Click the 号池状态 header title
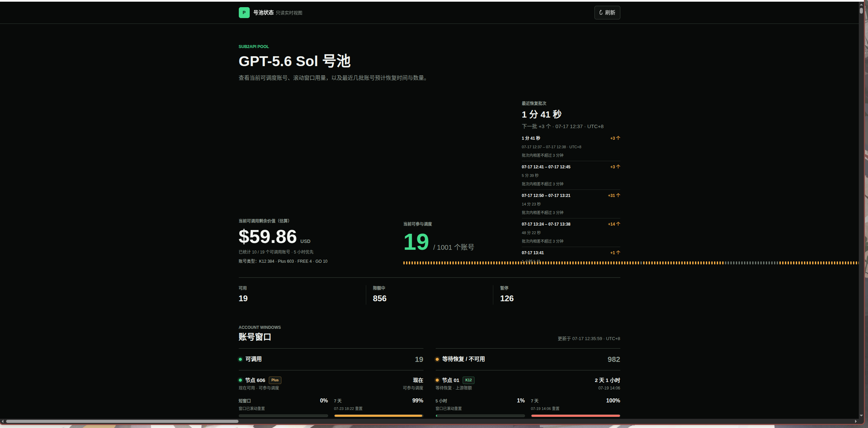Viewport: 868px width, 428px height. (263, 13)
